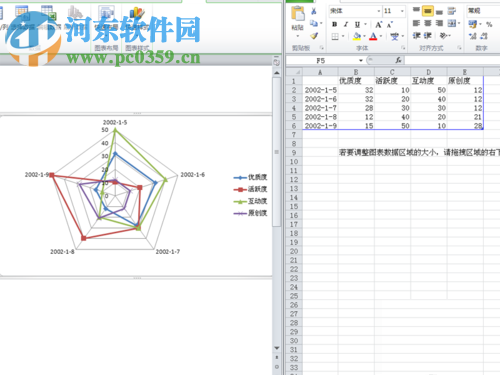Click the Accounting Number Format icon
Image resolution: width=500 pixels, height=375 pixels.
click(473, 24)
